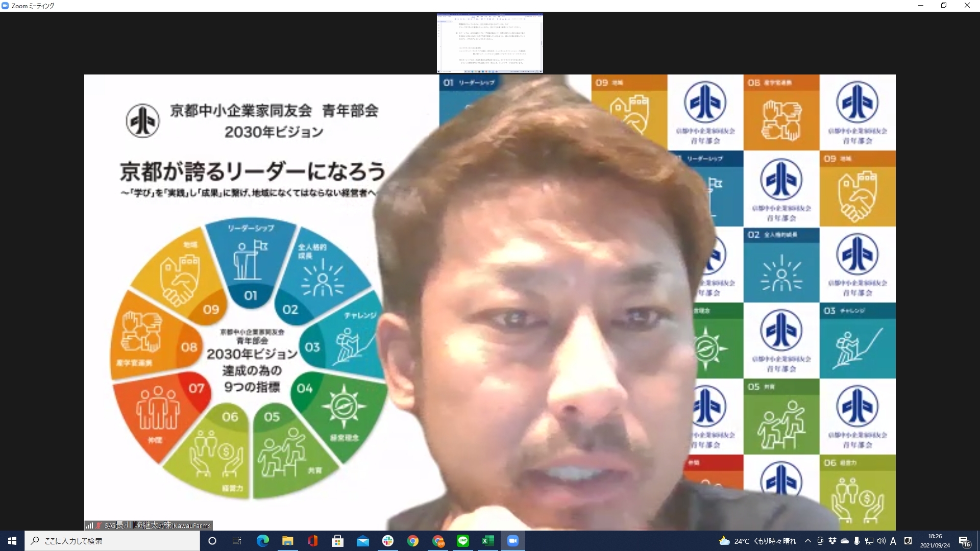Switch to Excel
The image size is (980, 551).
point(488,541)
